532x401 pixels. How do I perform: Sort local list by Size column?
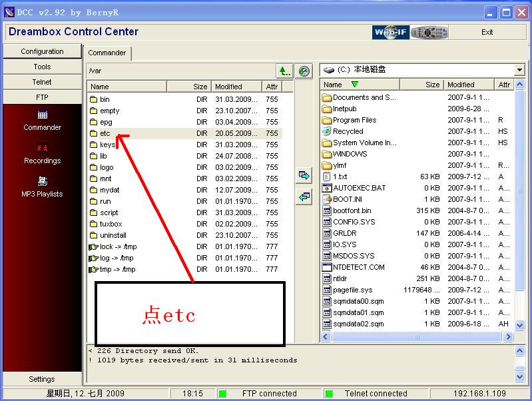pyautogui.click(x=421, y=85)
